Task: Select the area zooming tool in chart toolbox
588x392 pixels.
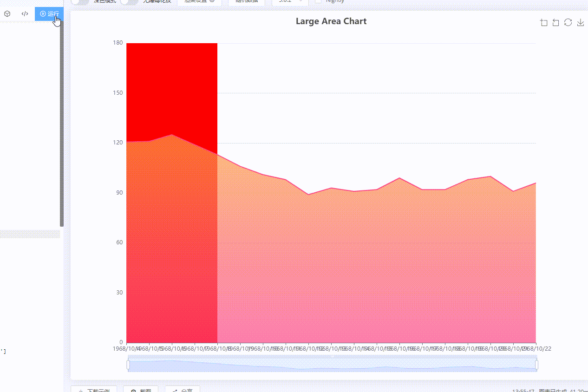Action: [544, 22]
